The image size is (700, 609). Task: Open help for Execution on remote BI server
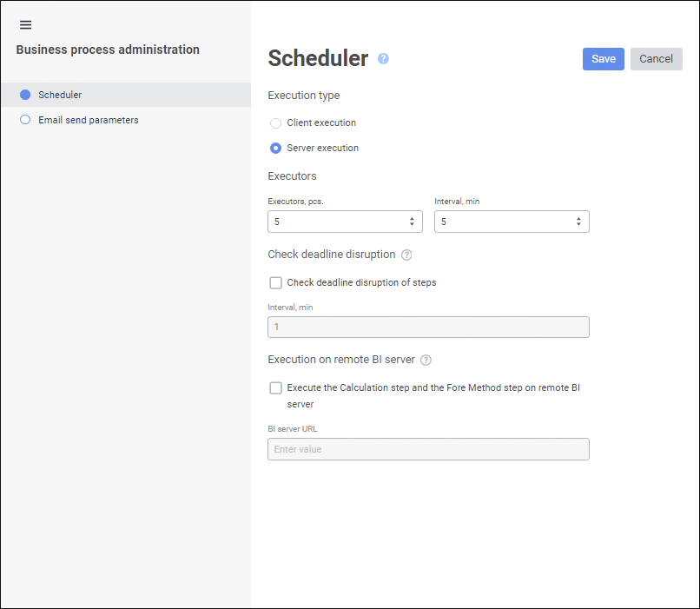(x=426, y=361)
